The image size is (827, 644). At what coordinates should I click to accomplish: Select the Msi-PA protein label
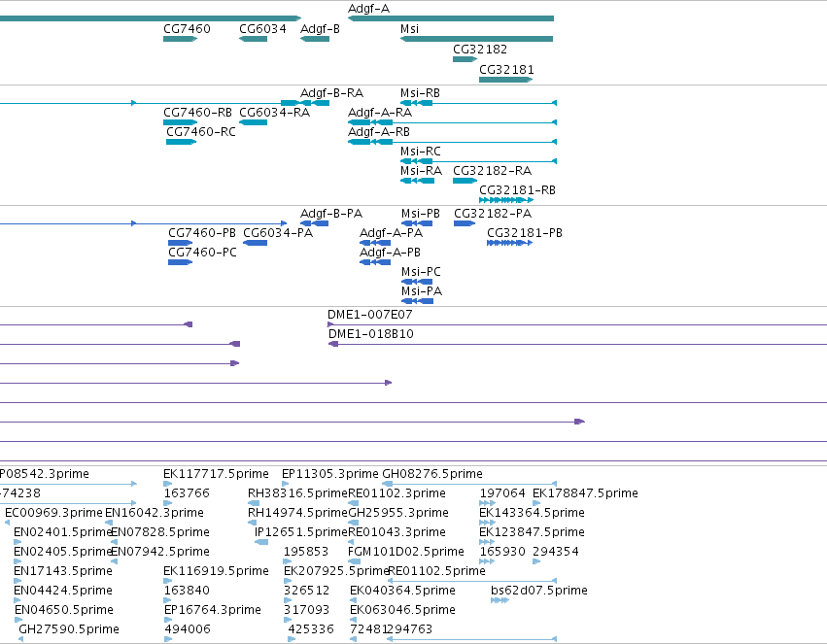pyautogui.click(x=422, y=291)
